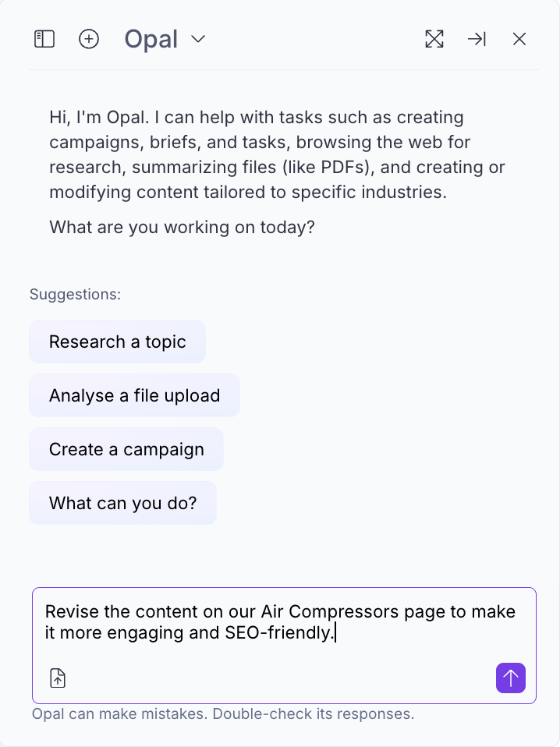Ask "What can you do?" suggestion
Viewport: 560px width, 747px height.
[122, 503]
